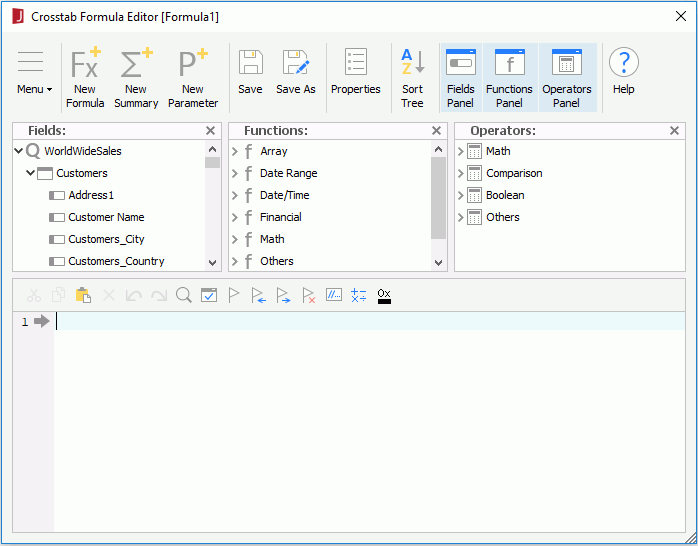Screen dimensions: 698x546
Task: Open formula Properties
Action: 355,71
